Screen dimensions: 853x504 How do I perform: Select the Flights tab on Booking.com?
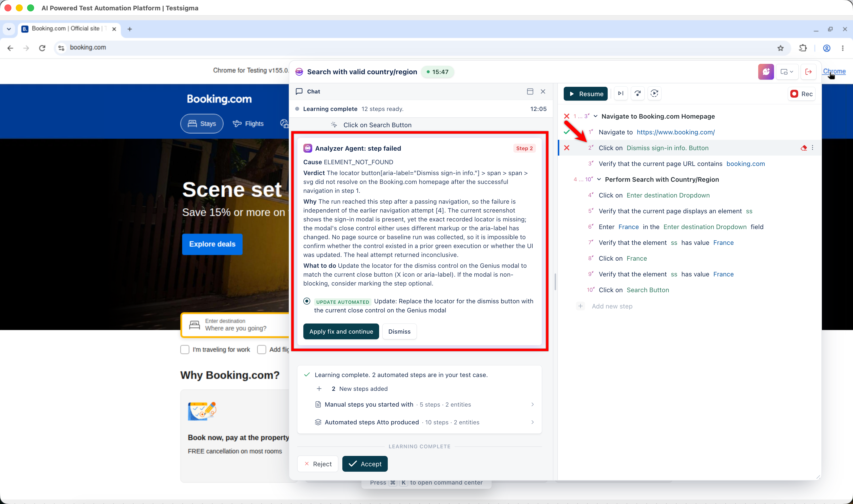(x=248, y=124)
